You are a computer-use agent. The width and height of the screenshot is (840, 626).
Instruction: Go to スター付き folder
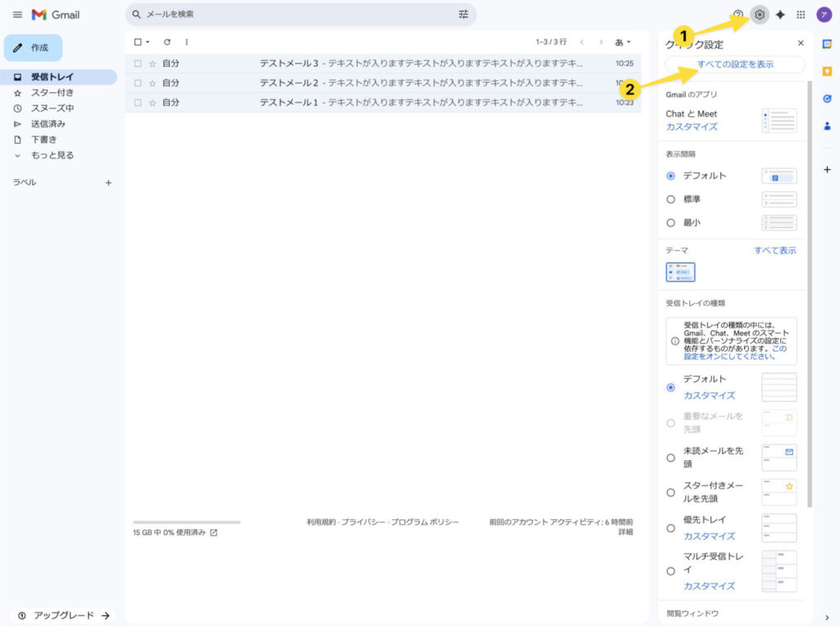coord(52,93)
